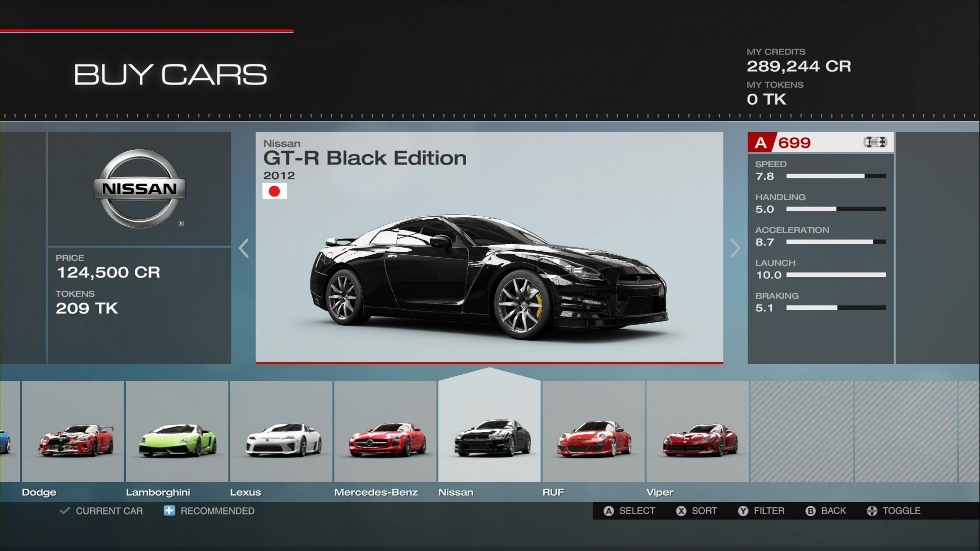The height and width of the screenshot is (551, 980).
Task: Click the Braking stat bar
Action: pos(836,308)
